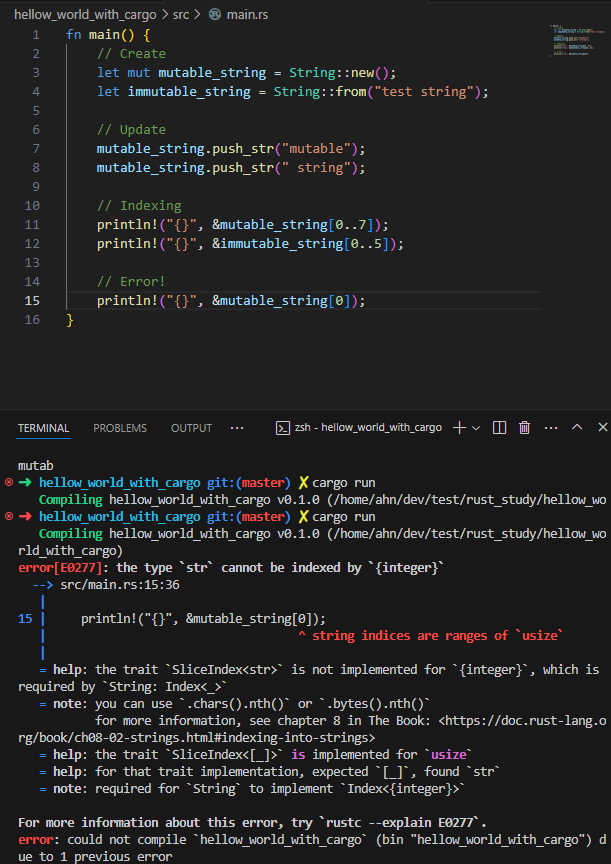Click the "// Error!" comment

click(131, 282)
